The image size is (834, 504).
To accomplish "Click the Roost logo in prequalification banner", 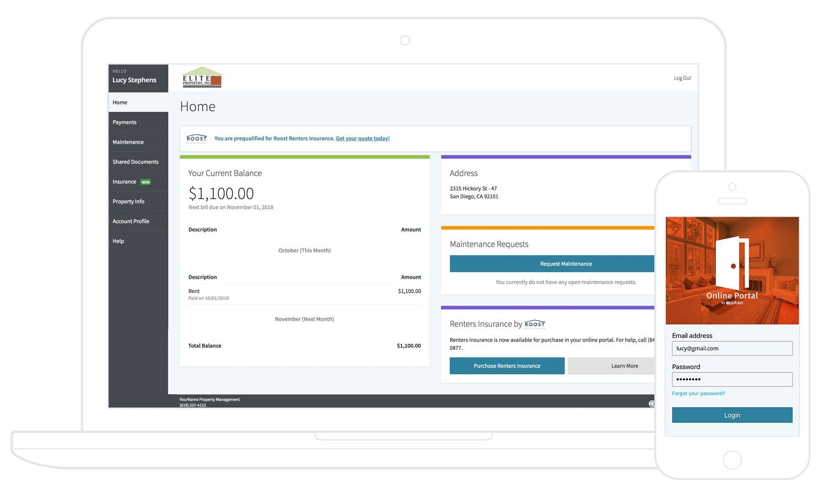I will 196,139.
